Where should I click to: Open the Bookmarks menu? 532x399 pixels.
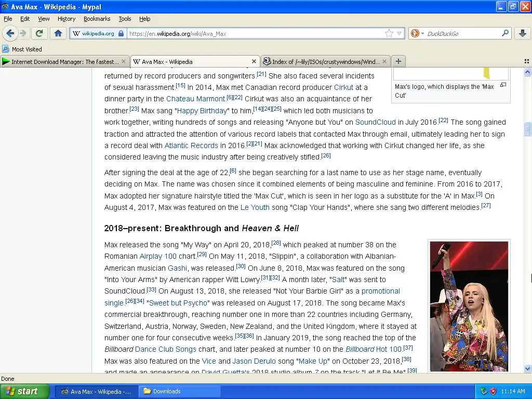coord(97,19)
